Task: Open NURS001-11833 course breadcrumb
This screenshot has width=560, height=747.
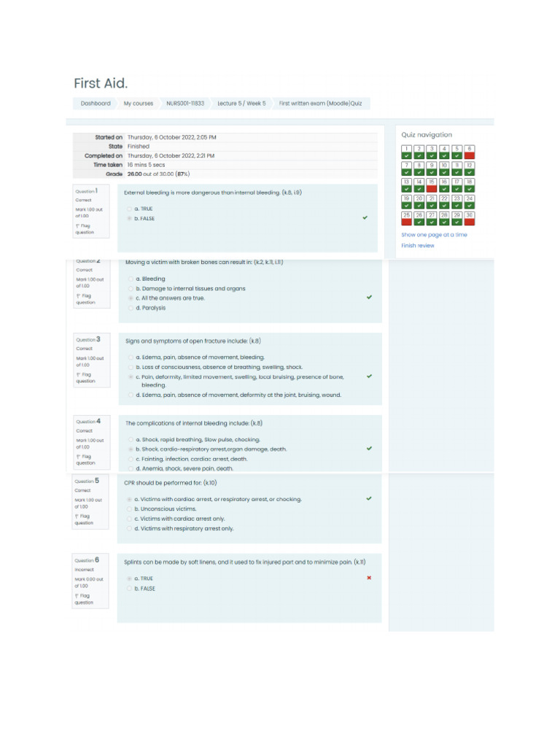Action: coord(184,104)
